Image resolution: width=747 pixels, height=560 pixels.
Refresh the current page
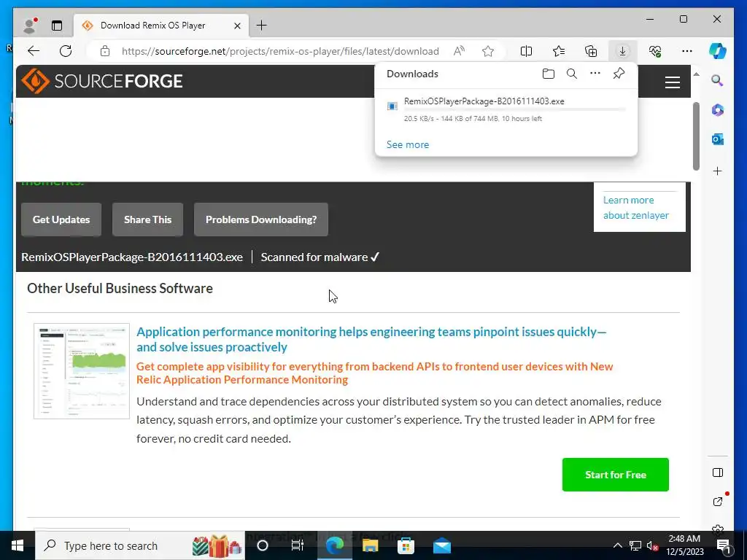66,51
